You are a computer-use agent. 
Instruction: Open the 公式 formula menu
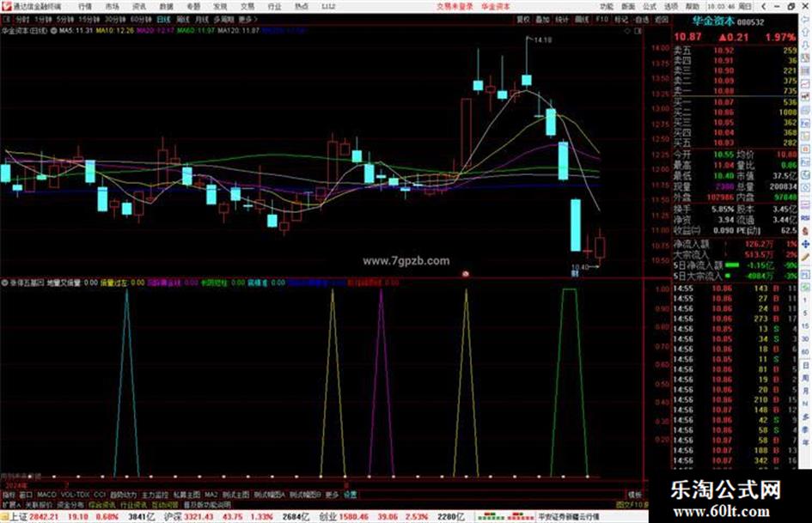coord(650,7)
